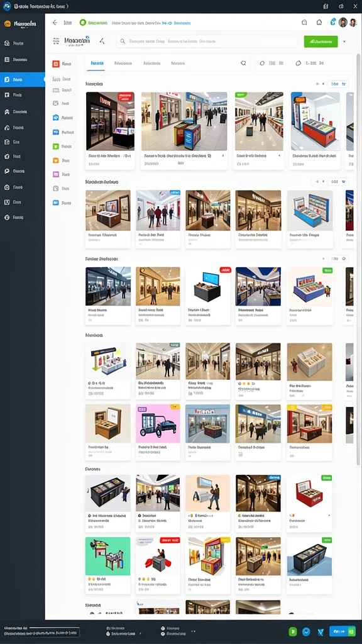Viewport: 362px width, 644px height.
Task: Select the first active blue tab above the gallery
Action: [97, 64]
